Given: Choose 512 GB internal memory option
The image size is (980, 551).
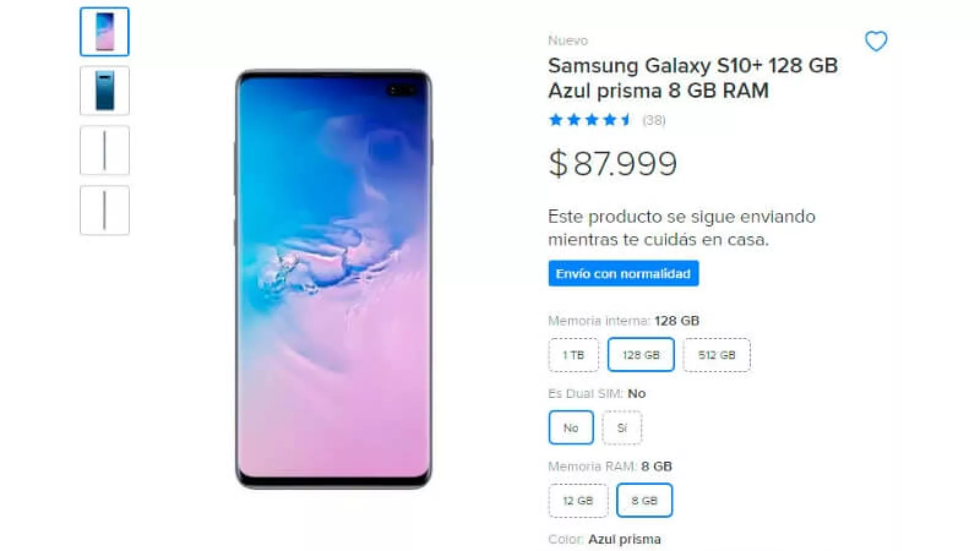Looking at the screenshot, I should tap(717, 355).
